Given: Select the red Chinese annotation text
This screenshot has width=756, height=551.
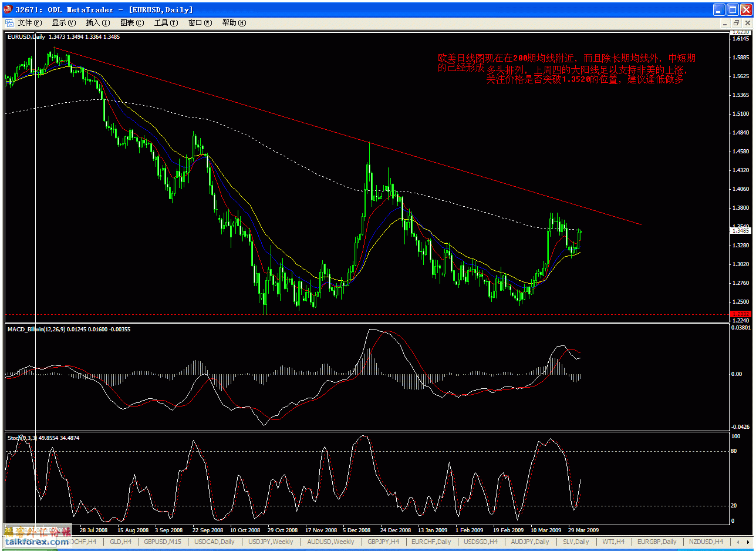Looking at the screenshot, I should click(x=566, y=69).
